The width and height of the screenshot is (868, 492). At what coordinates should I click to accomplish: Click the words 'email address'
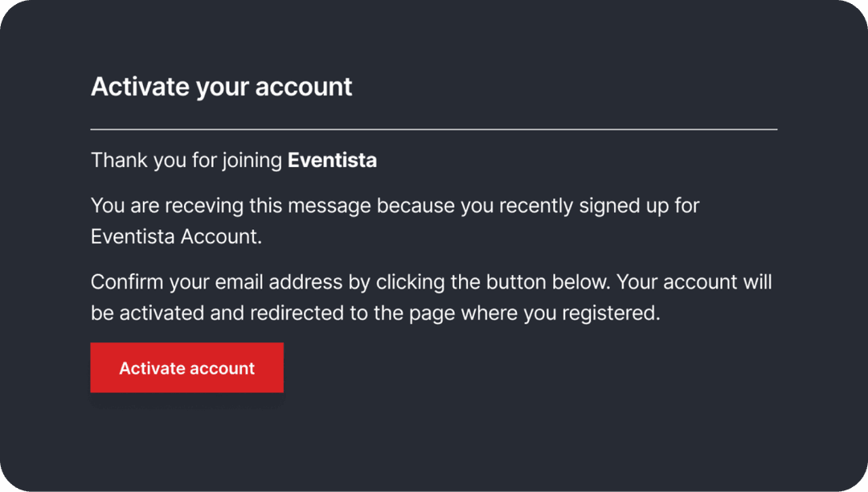pos(290,282)
